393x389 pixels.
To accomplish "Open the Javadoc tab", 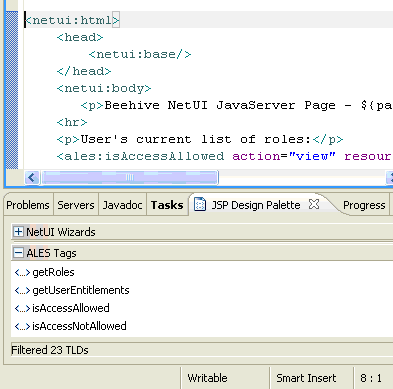I will [x=122, y=205].
